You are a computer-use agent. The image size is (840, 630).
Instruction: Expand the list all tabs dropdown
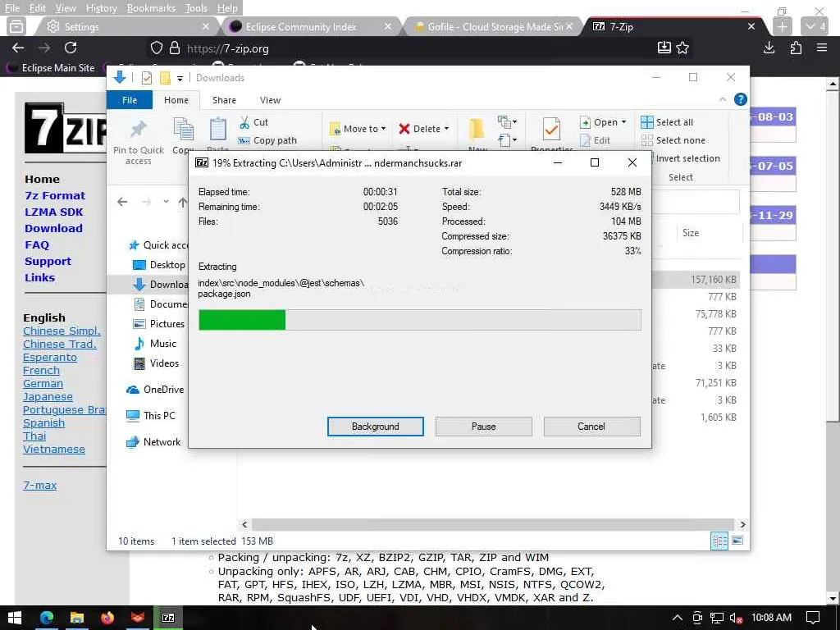click(815, 26)
